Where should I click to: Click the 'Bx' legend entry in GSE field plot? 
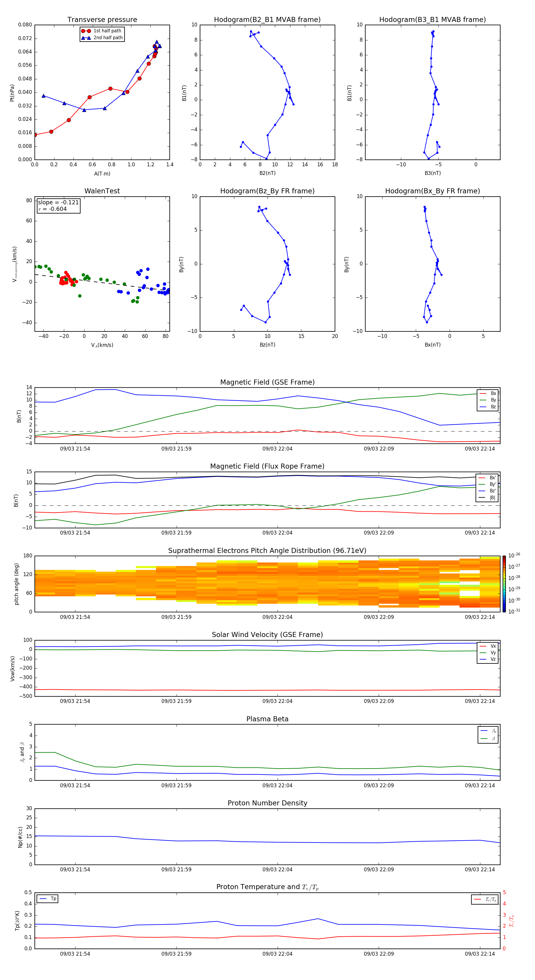(x=488, y=394)
